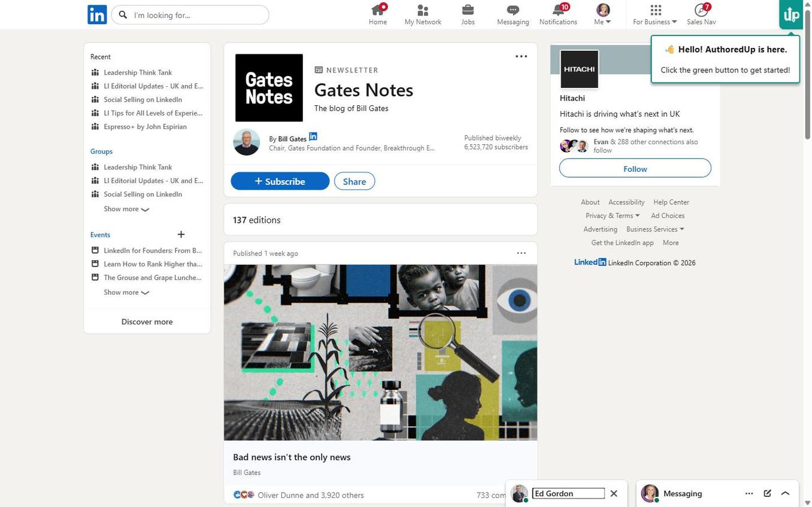The width and height of the screenshot is (812, 507).
Task: Subscribe to Gates Notes newsletter
Action: pos(280,181)
